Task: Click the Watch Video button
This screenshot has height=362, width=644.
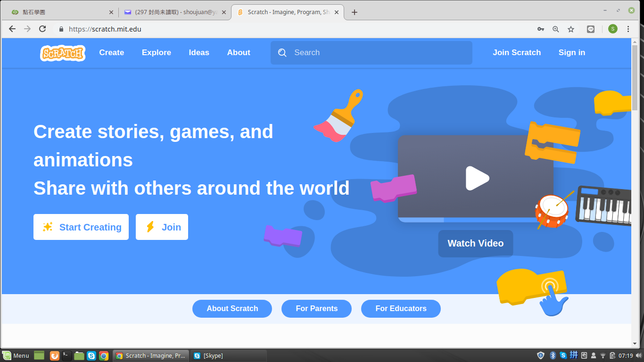Action: 476,244
